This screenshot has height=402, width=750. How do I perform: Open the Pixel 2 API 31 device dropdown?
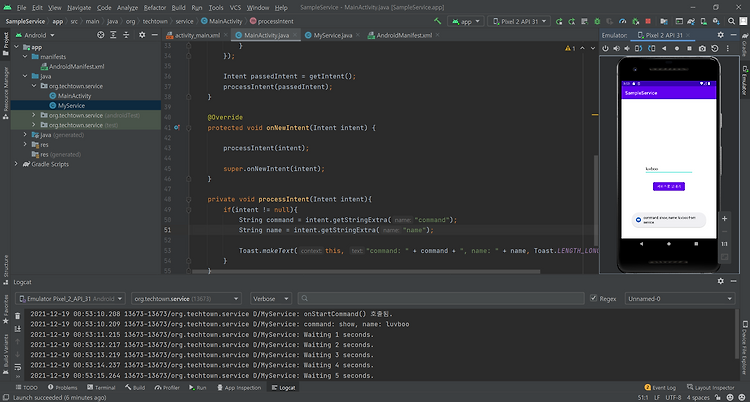point(519,22)
